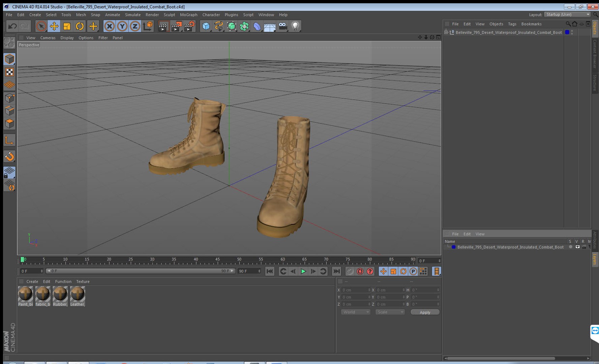This screenshot has width=599, height=364.
Task: Toggle Solo dot for Belleville layer
Action: tap(570, 247)
